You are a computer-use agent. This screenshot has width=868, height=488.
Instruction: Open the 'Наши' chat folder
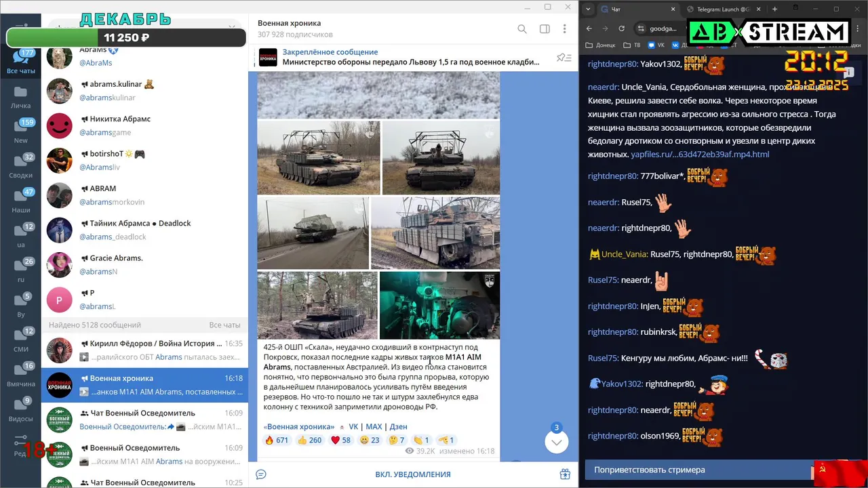[21, 201]
